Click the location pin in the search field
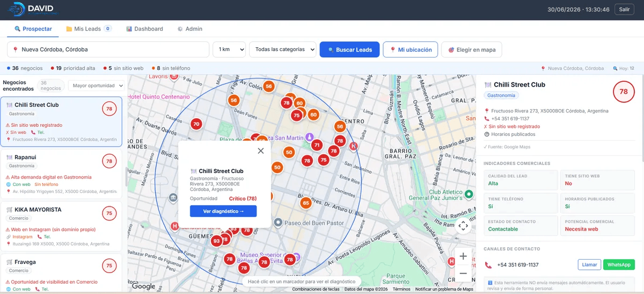Image resolution: width=644 pixels, height=294 pixels. click(15, 49)
